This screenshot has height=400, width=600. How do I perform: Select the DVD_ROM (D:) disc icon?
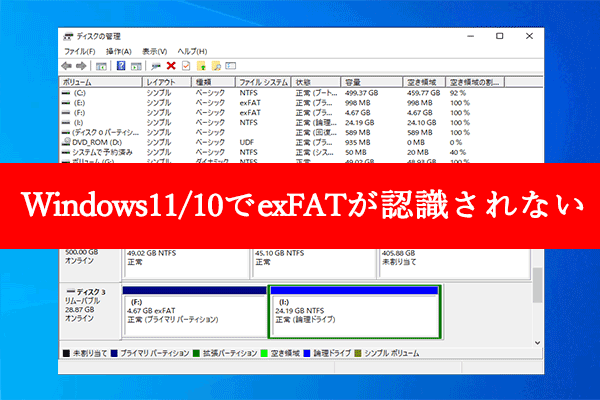pyautogui.click(x=66, y=142)
